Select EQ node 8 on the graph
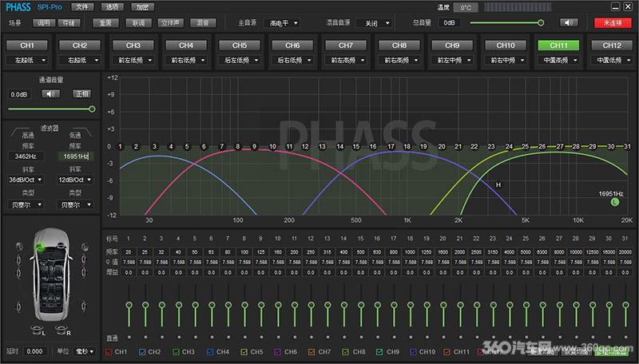The height and width of the screenshot is (364, 639). point(238,147)
